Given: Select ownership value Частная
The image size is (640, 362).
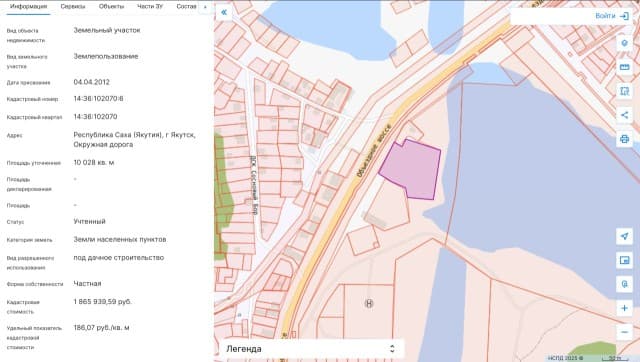Looking at the screenshot, I should pos(87,283).
